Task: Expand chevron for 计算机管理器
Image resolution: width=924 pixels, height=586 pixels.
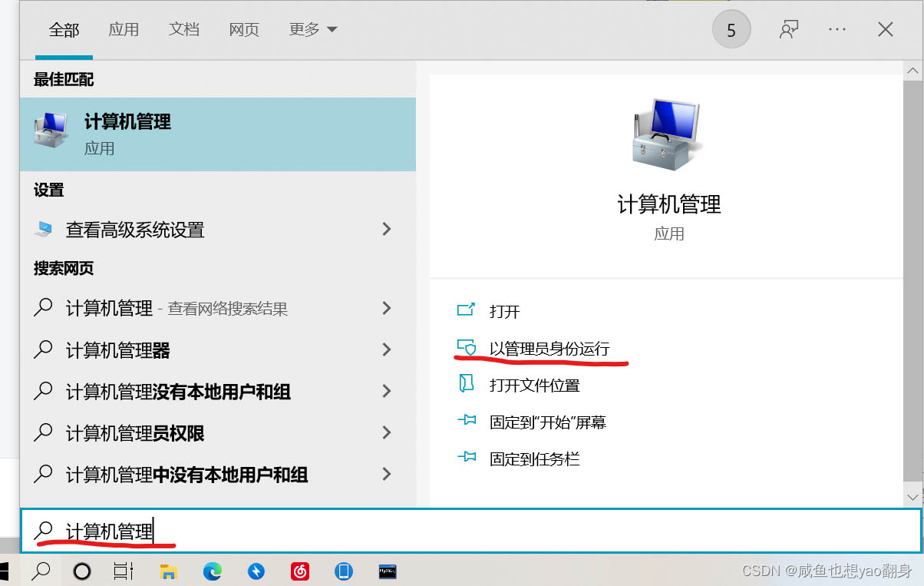Action: click(387, 349)
